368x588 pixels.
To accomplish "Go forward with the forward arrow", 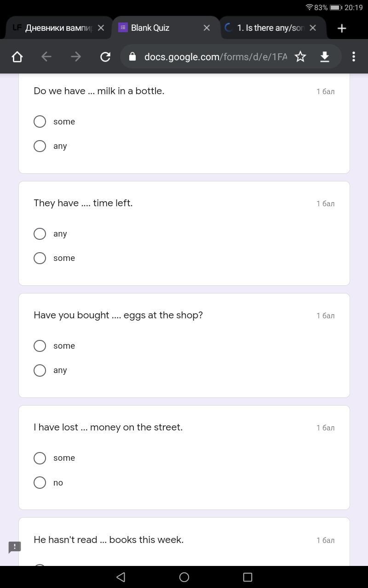I will (76, 57).
